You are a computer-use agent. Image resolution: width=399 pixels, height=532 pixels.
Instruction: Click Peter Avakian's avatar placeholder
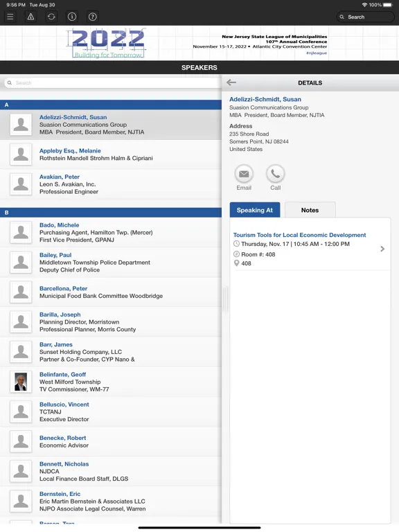[x=21, y=184]
